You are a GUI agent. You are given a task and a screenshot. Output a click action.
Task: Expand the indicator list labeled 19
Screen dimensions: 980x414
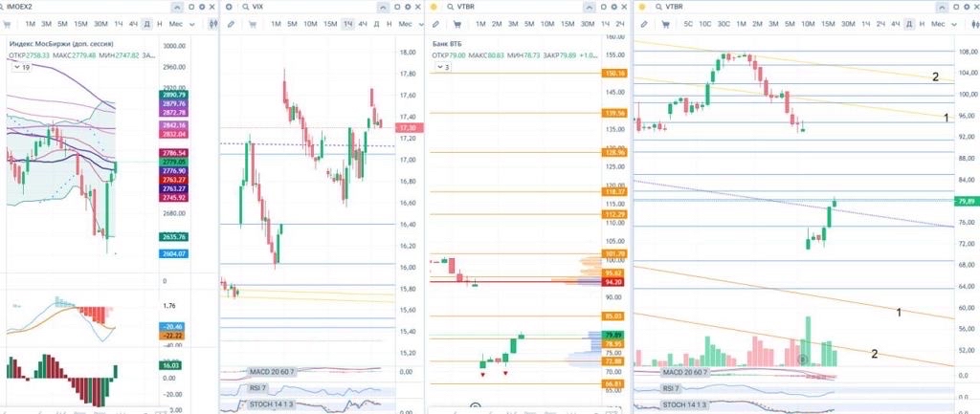(x=21, y=68)
